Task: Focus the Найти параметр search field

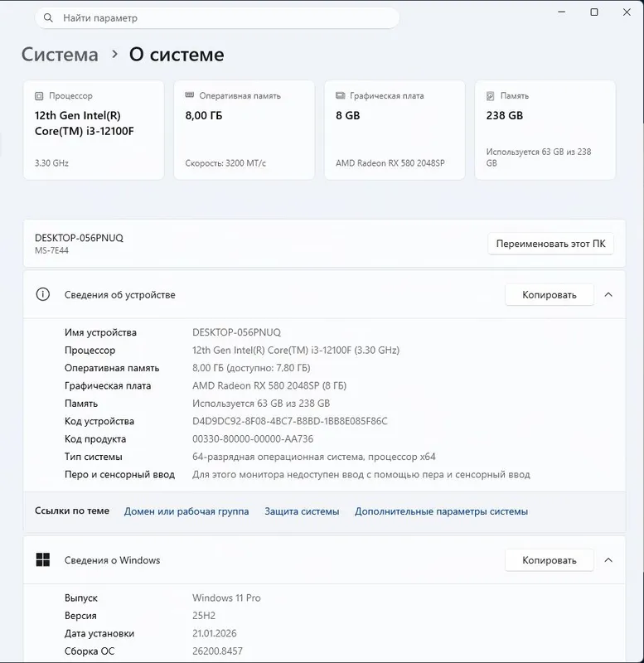Action: (x=217, y=17)
